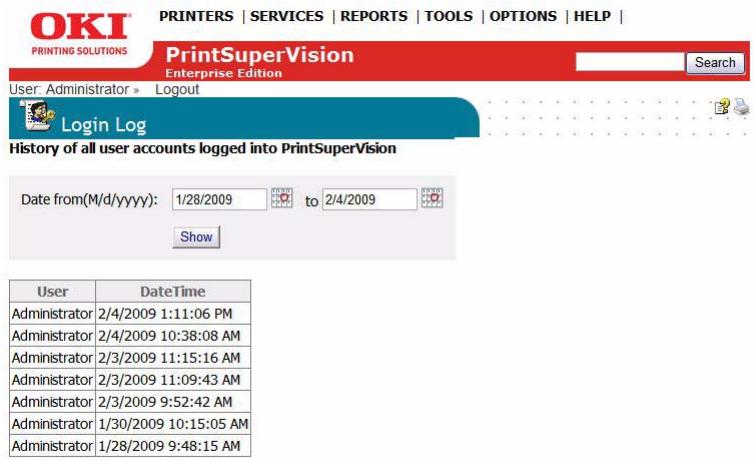This screenshot has width=754, height=462.
Task: Click the page help icon
Action: [721, 107]
